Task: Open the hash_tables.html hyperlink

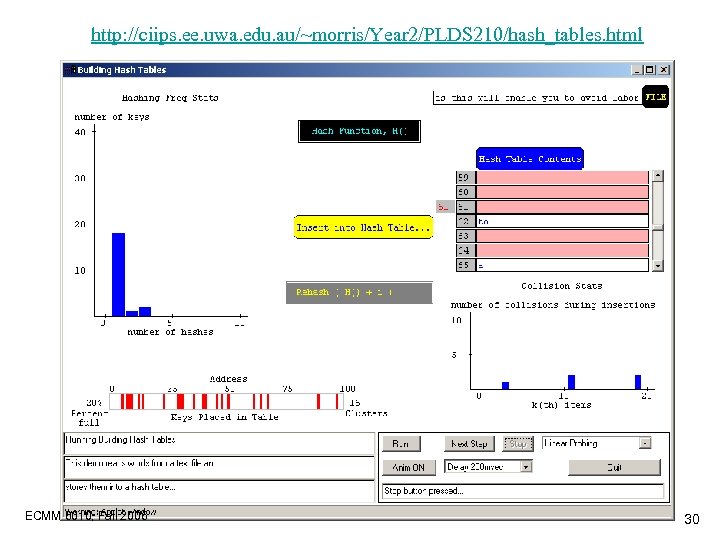Action: coord(367,34)
